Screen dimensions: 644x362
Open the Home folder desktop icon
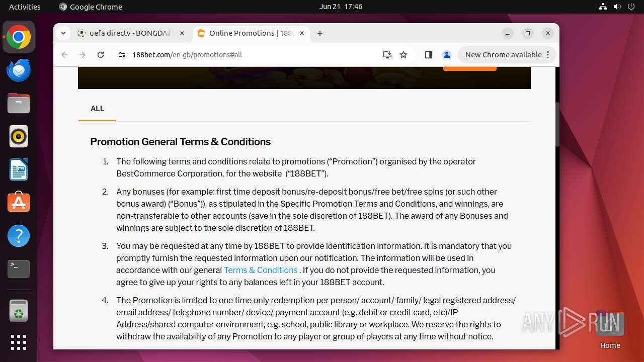point(610,329)
